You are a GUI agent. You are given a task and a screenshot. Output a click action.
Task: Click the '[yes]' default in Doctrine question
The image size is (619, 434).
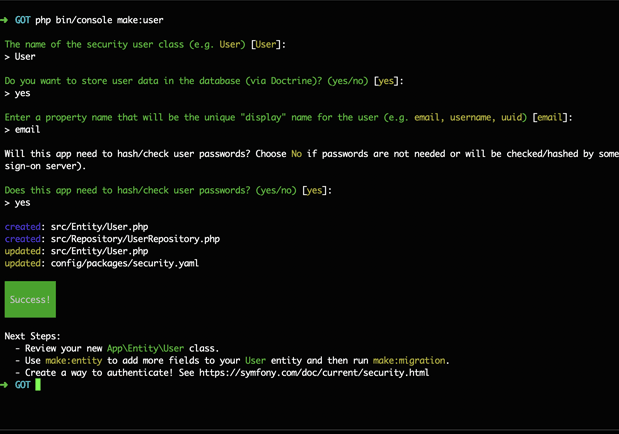386,81
